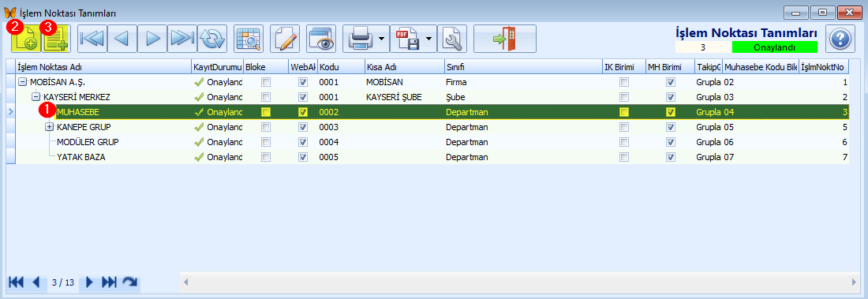Click the wrench settings toolbar icon

452,38
